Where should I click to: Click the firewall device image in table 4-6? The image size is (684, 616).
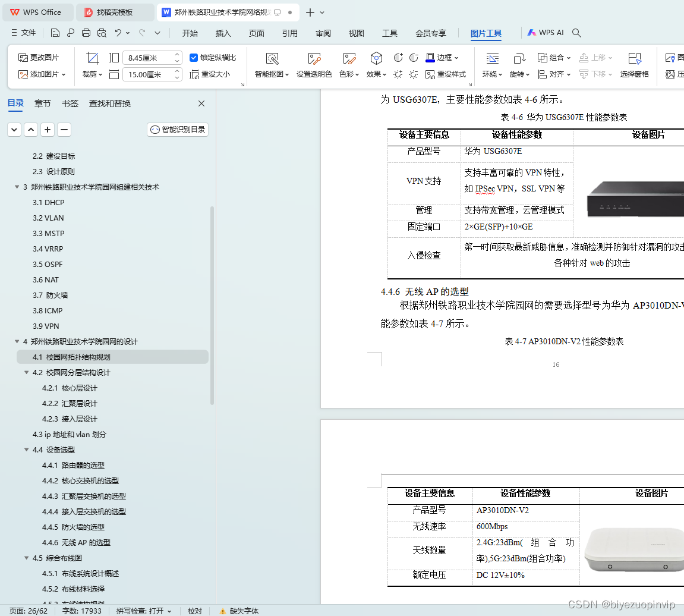click(x=635, y=199)
